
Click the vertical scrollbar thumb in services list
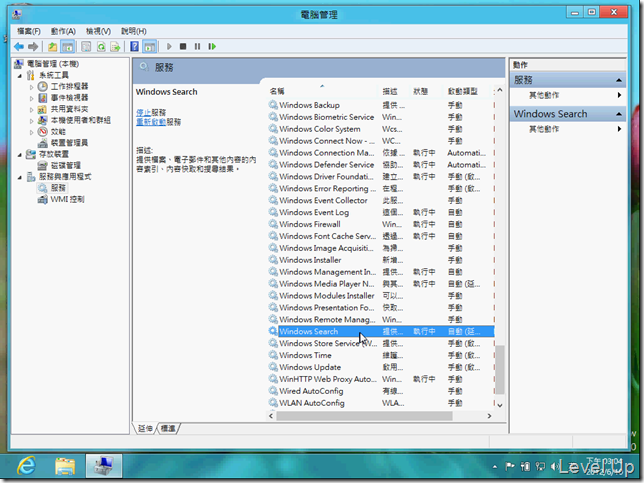click(x=499, y=370)
